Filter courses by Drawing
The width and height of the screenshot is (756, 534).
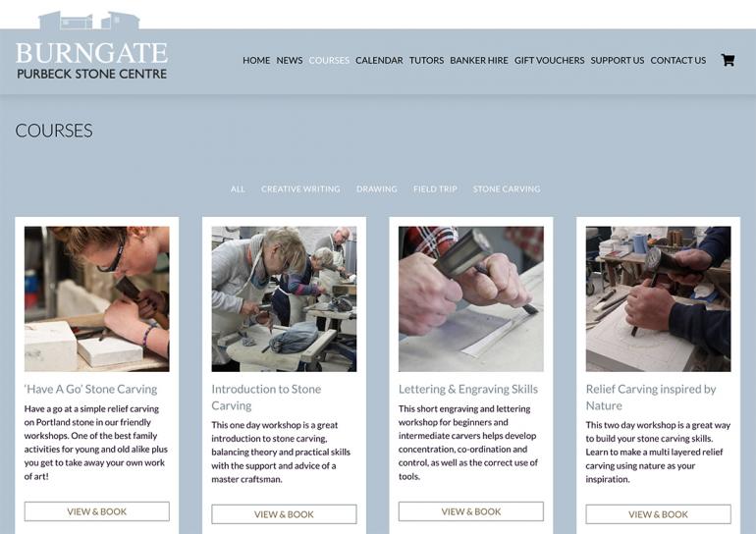377,188
